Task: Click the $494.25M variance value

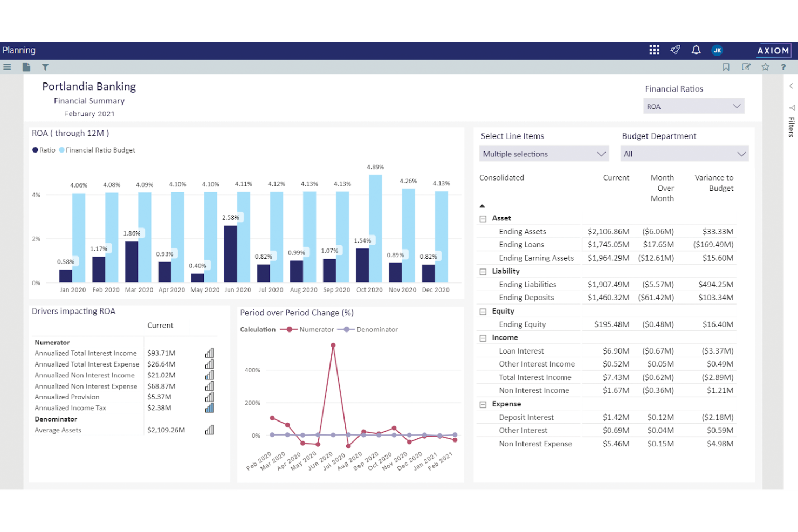Action: pyautogui.click(x=716, y=284)
